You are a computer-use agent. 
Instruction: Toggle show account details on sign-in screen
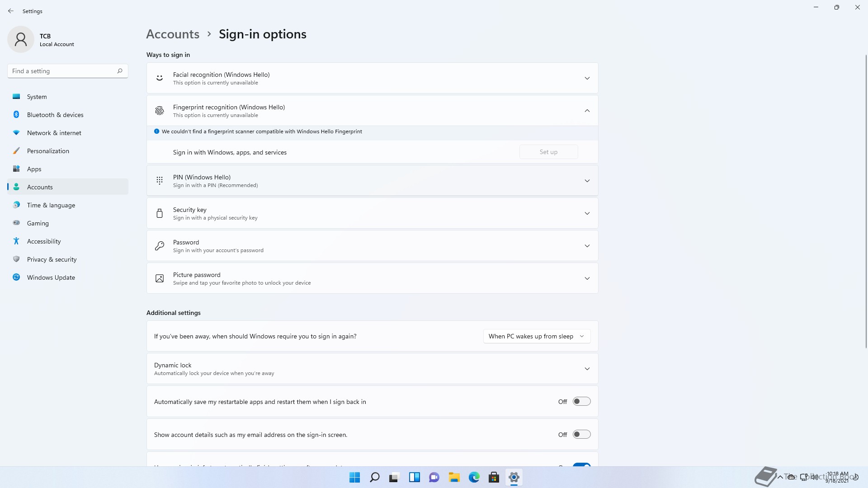click(581, 434)
